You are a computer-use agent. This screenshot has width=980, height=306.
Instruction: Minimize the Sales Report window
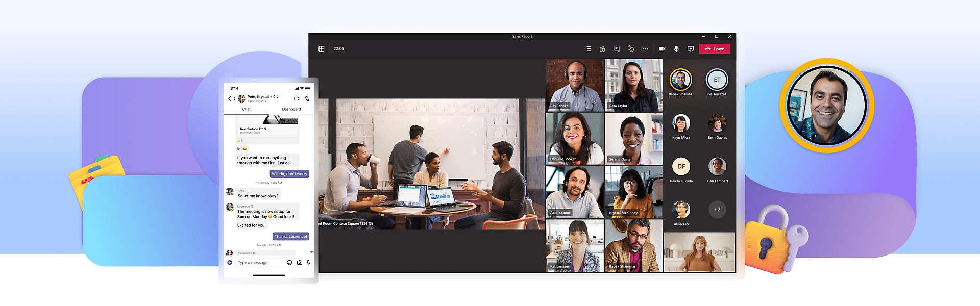tap(703, 36)
